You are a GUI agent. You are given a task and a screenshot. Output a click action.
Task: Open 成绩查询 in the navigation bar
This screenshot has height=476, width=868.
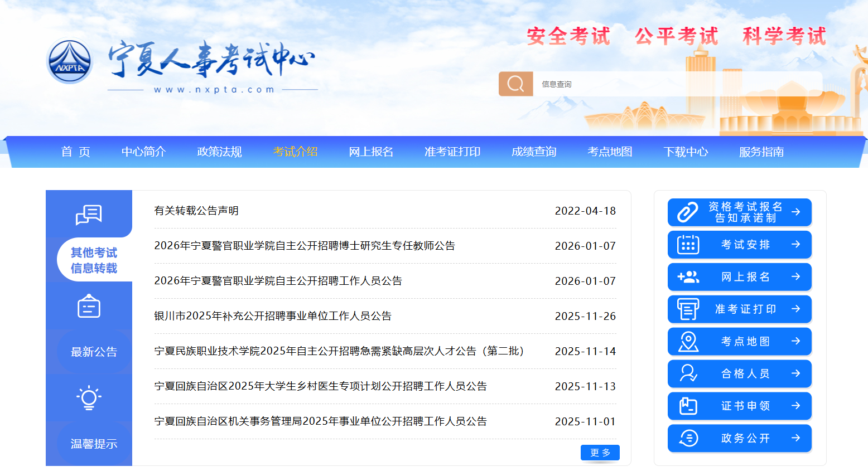click(x=534, y=152)
